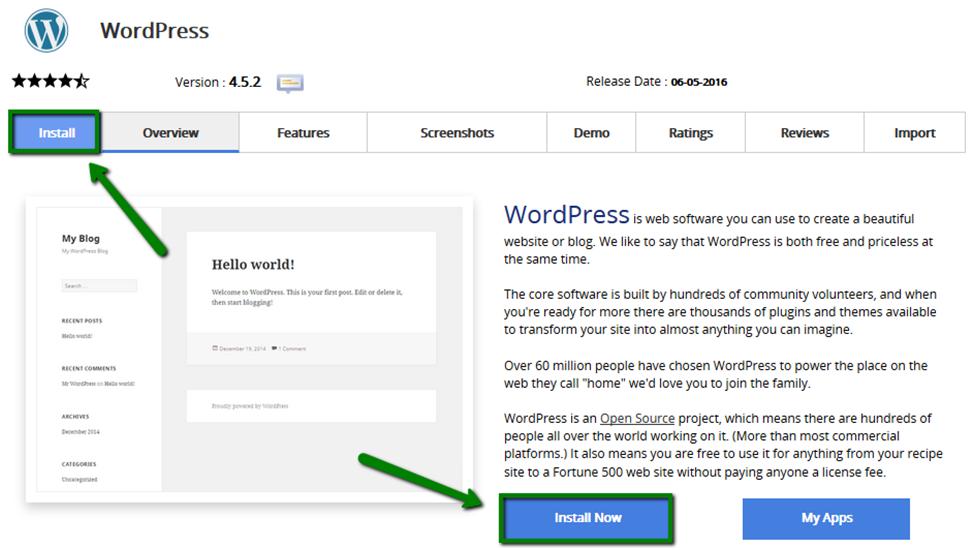The width and height of the screenshot is (974, 550).
Task: Open the changelog icon beside Version 4.5.2
Action: pyautogui.click(x=290, y=83)
